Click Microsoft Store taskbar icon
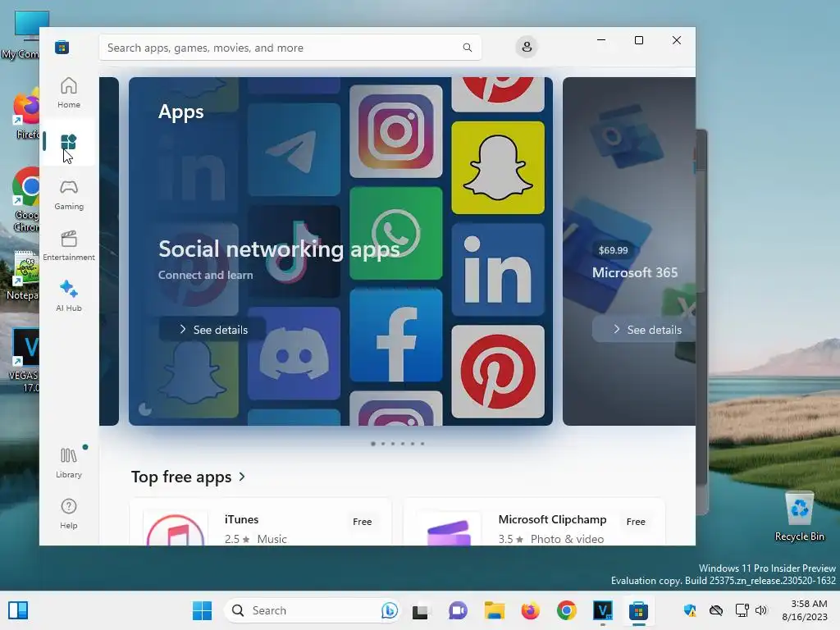Viewport: 840px width, 630px height. tap(638, 610)
